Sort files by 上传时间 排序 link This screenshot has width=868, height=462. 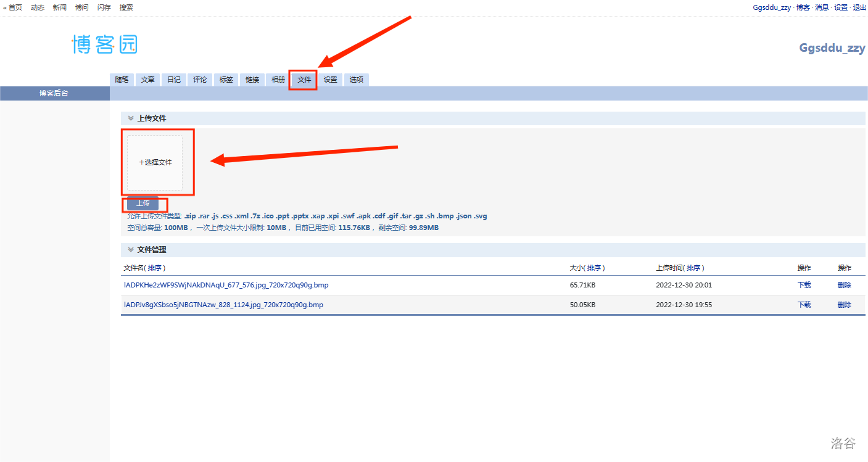coord(693,268)
